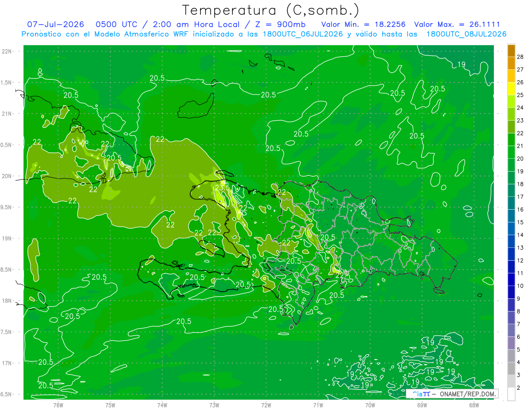Click latitude axis label "18N"
Viewport: 532px width, 411px height.
(7, 301)
